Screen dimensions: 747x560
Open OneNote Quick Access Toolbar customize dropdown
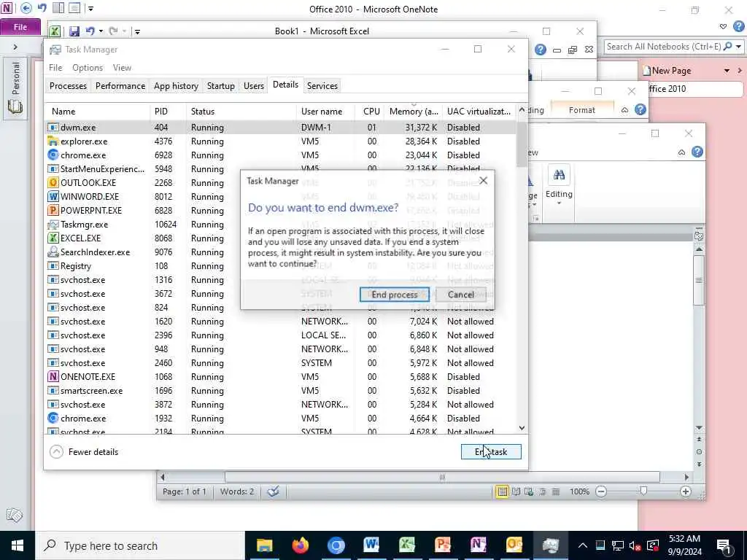point(90,9)
